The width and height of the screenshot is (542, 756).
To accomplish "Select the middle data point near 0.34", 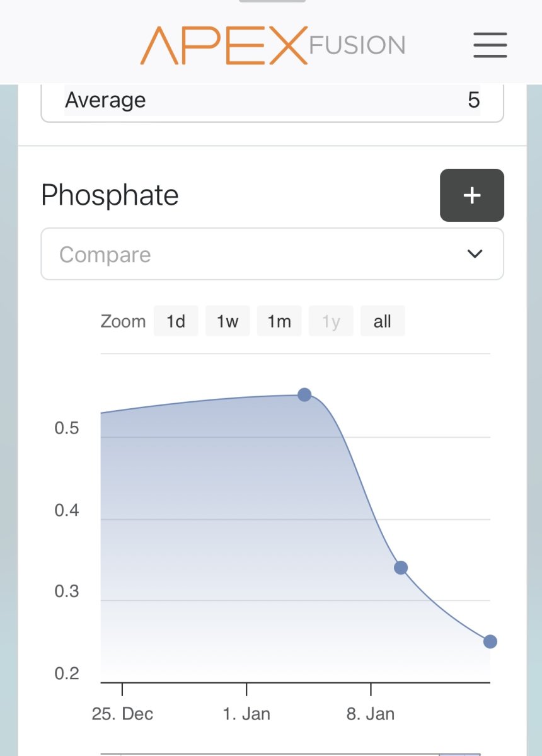I will tap(401, 568).
